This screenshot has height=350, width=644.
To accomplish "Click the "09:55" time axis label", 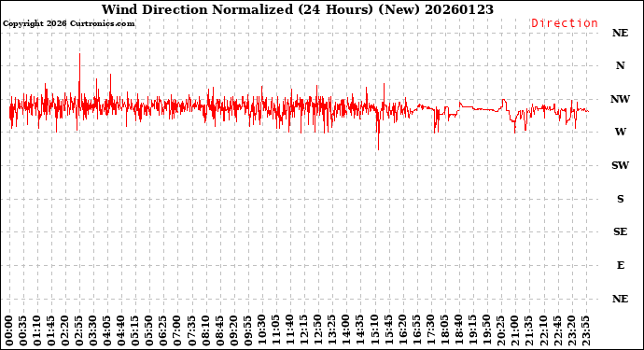I will click(247, 331).
